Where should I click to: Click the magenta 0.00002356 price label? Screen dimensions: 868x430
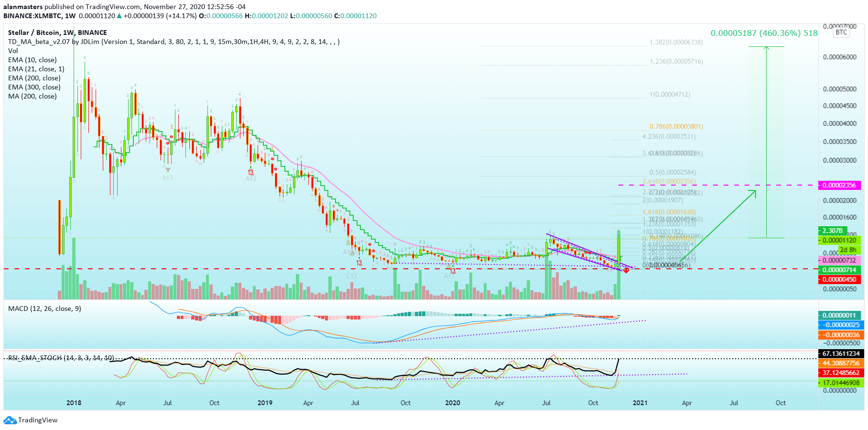click(839, 185)
